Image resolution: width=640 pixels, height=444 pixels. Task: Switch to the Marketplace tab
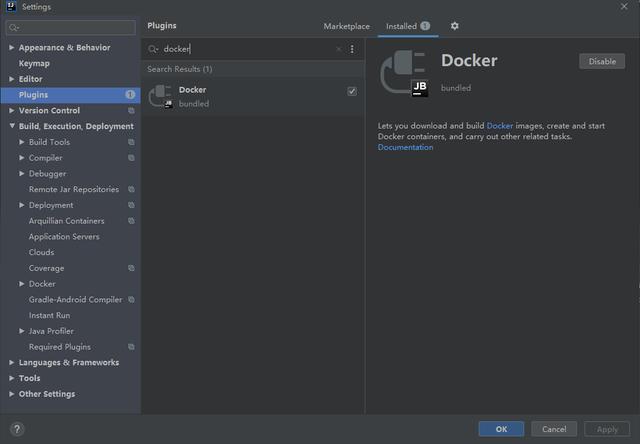(347, 26)
